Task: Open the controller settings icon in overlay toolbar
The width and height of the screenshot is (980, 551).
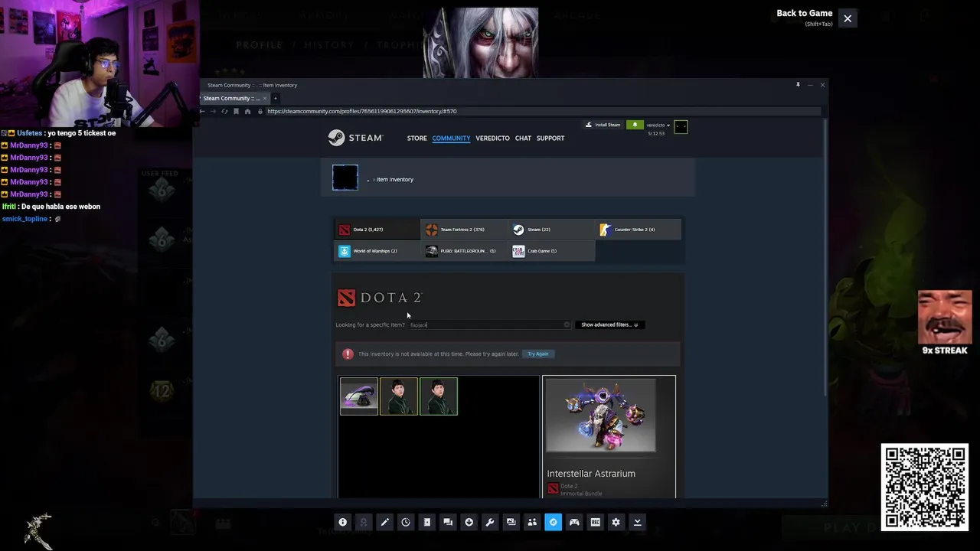Action: [574, 522]
